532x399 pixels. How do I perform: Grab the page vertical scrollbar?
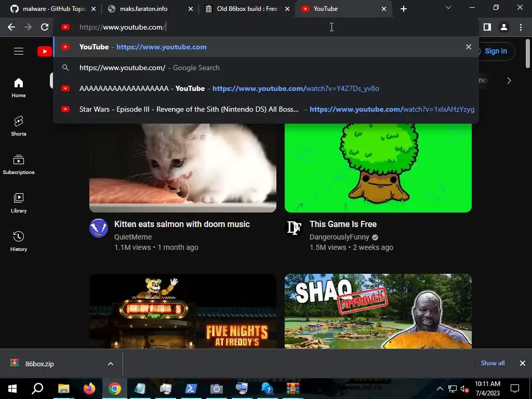(528, 54)
